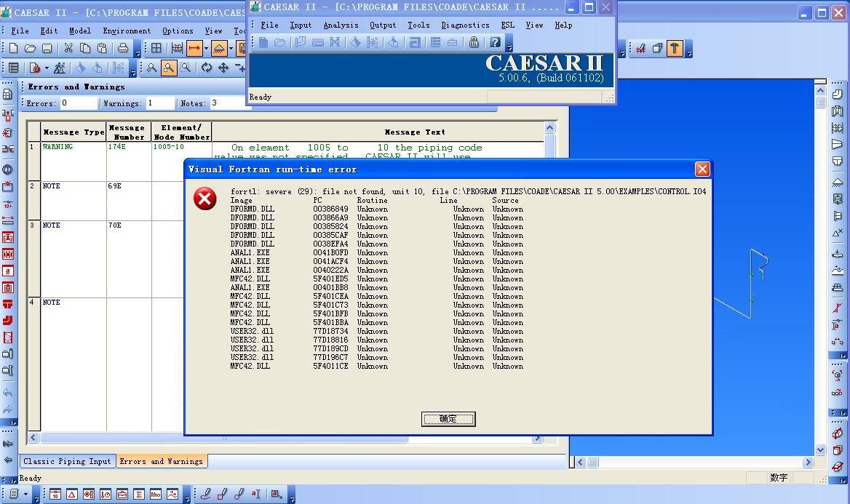850x504 pixels.
Task: Open the Edit menu
Action: (x=49, y=31)
